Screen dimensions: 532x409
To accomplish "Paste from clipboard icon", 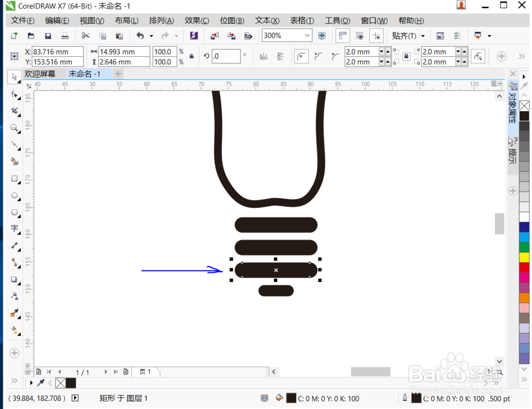I will click(119, 36).
